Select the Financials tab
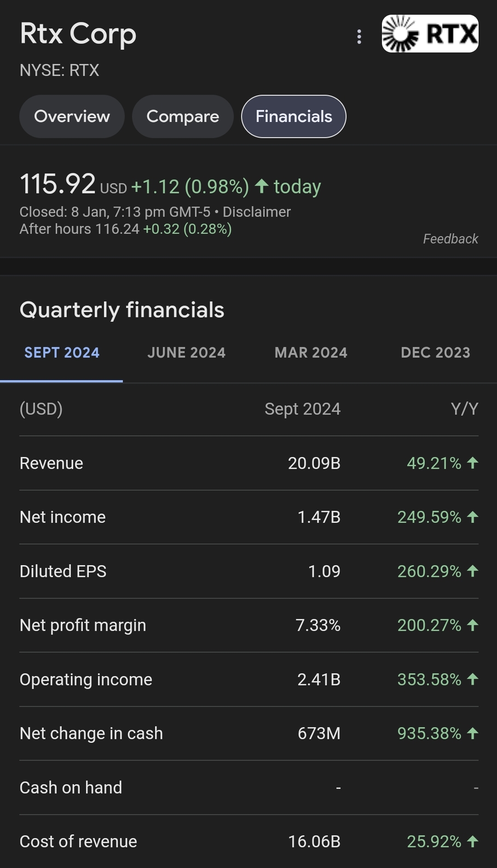Viewport: 497px width, 868px height. pyautogui.click(x=294, y=116)
